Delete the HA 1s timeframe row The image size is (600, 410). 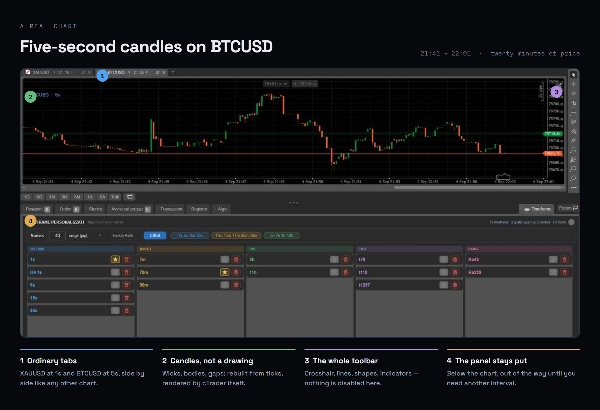tap(127, 272)
